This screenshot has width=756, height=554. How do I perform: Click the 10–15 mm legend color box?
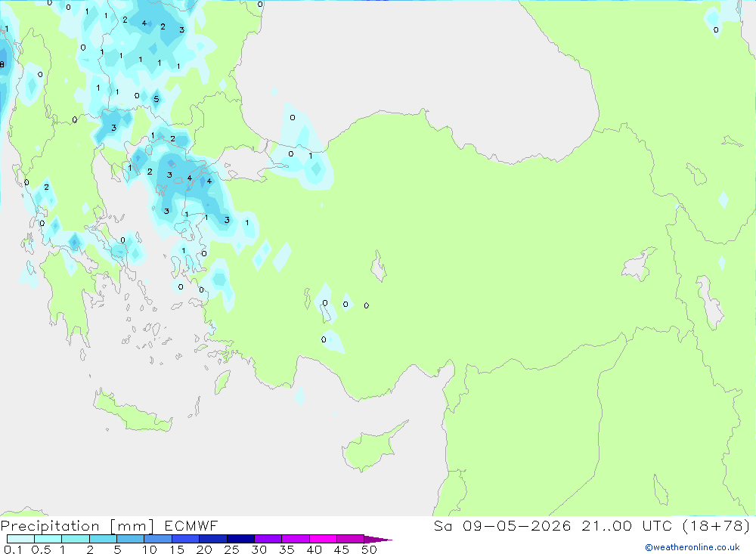(158, 539)
